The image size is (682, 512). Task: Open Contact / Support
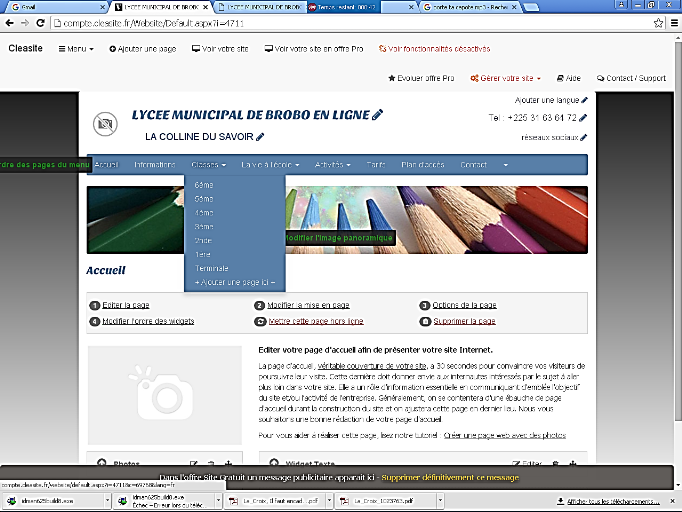[631, 78]
